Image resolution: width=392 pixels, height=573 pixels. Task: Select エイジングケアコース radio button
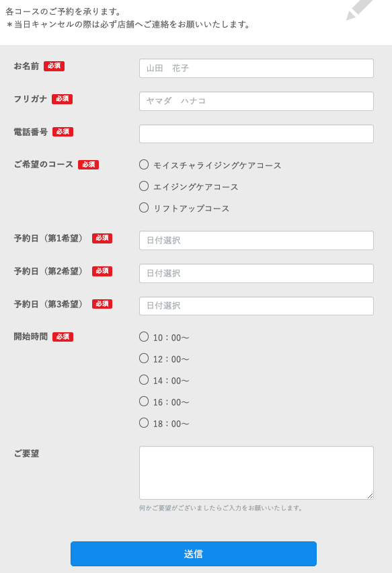(x=144, y=186)
